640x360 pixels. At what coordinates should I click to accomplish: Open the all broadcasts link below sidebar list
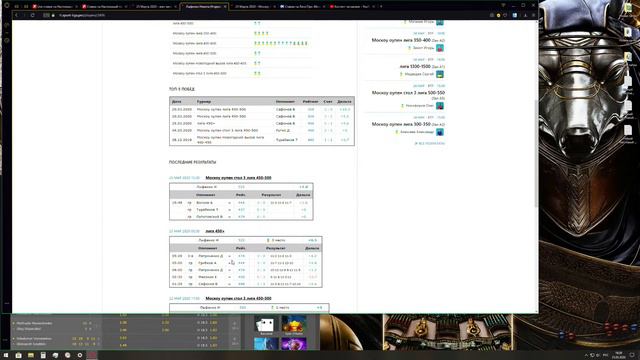click(429, 144)
